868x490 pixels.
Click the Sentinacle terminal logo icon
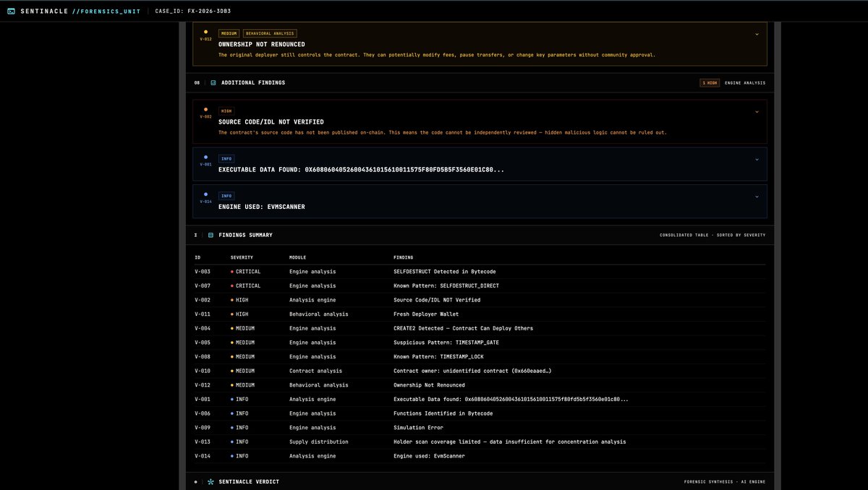click(x=10, y=12)
